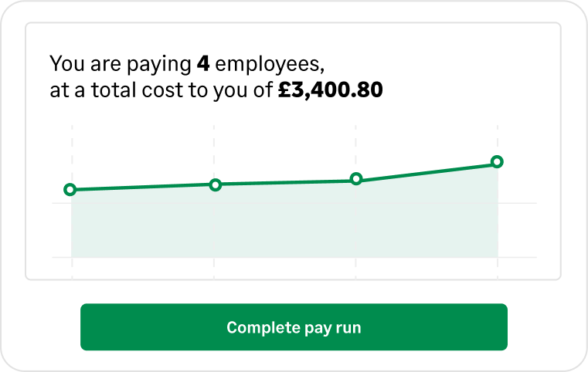Click upper horizontal gridline right of shaded area
The image size is (588, 372).
pyautogui.click(x=518, y=203)
